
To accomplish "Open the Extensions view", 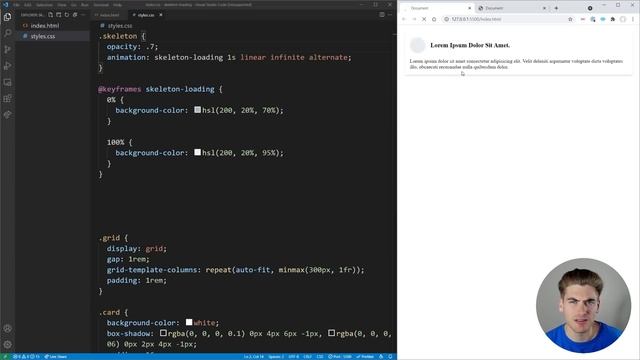I will [x=7, y=98].
